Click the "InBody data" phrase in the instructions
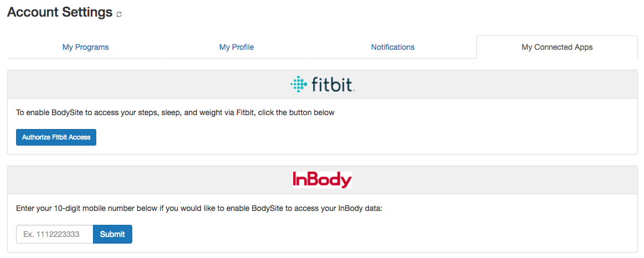 tap(359, 208)
